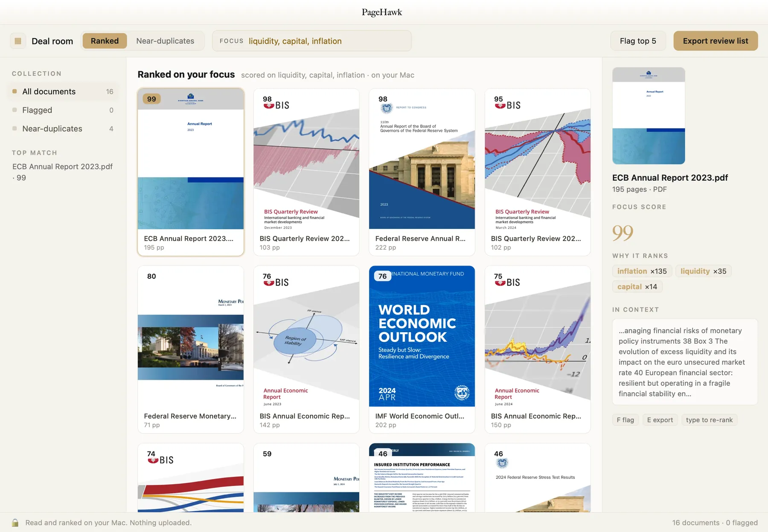
Task: Click the type to re-rank chip
Action: coord(709,420)
